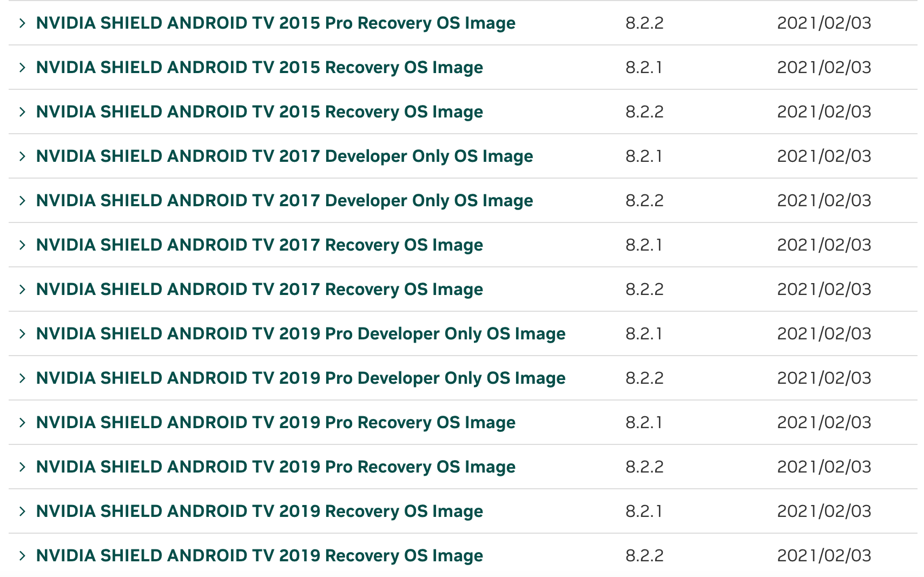Expand chevron for 2019 Recovery OS Image 8.2.1
Image resolution: width=924 pixels, height=577 pixels.
(22, 511)
